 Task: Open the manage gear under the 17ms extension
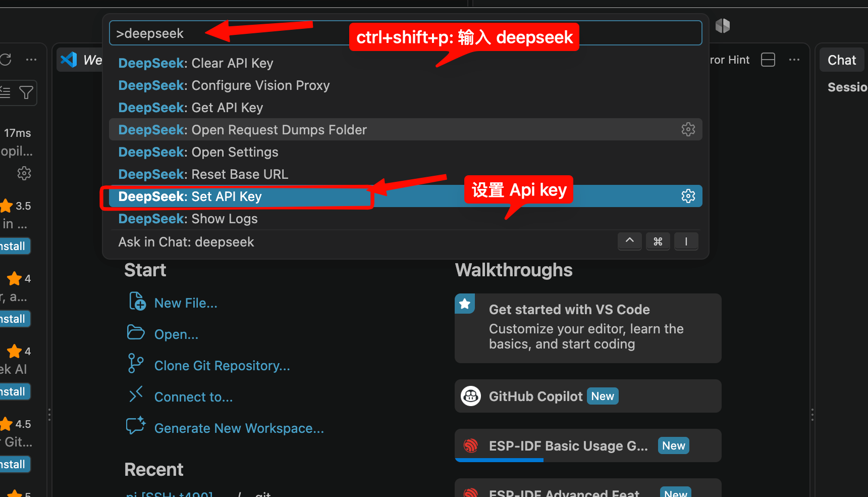click(24, 174)
